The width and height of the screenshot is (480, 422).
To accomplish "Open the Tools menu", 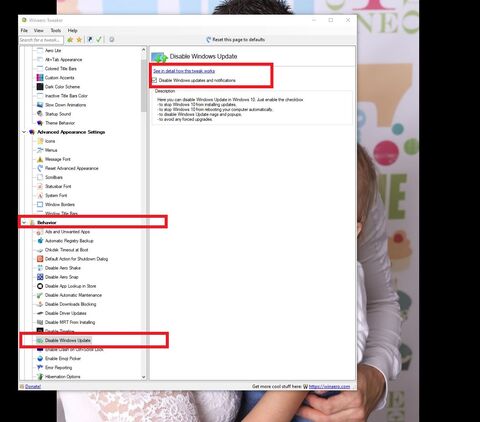I will tap(56, 30).
